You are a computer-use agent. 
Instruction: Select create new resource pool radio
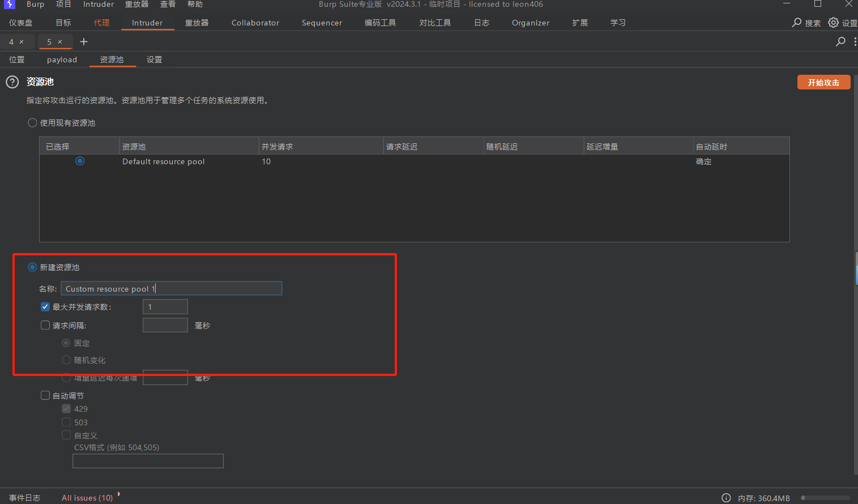[x=32, y=267]
